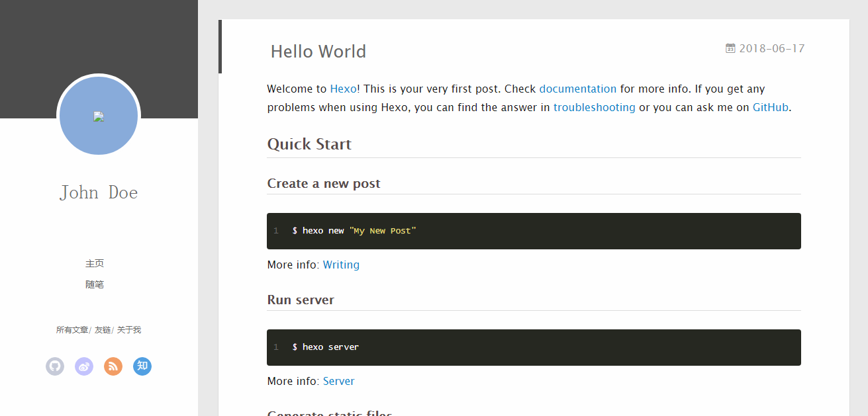The width and height of the screenshot is (868, 416).
Task: Open the Hello World post title
Action: (x=318, y=52)
